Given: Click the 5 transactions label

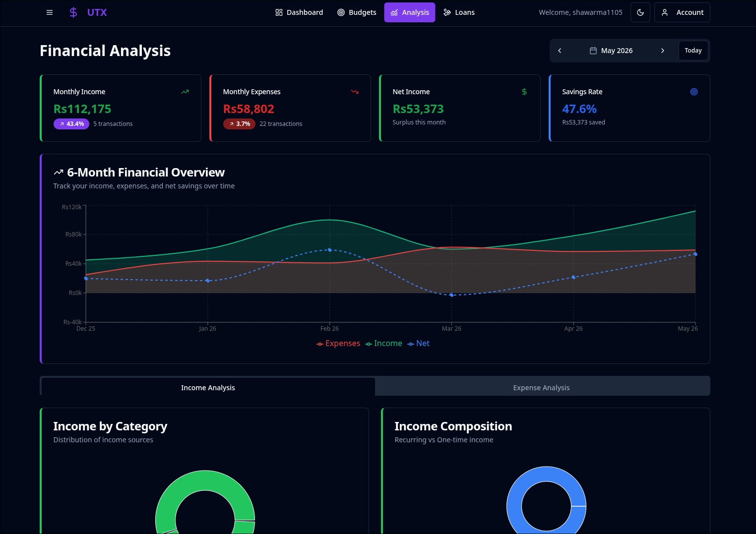Looking at the screenshot, I should [x=113, y=124].
